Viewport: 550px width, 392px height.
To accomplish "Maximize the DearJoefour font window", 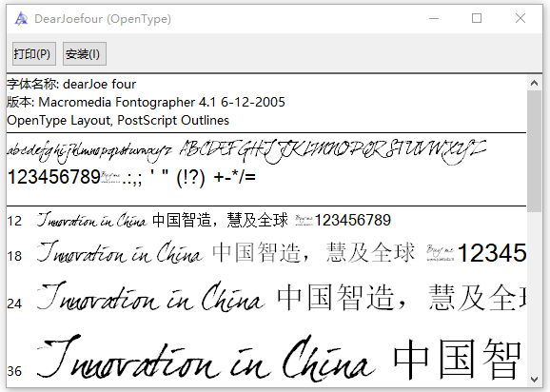I will 477,18.
